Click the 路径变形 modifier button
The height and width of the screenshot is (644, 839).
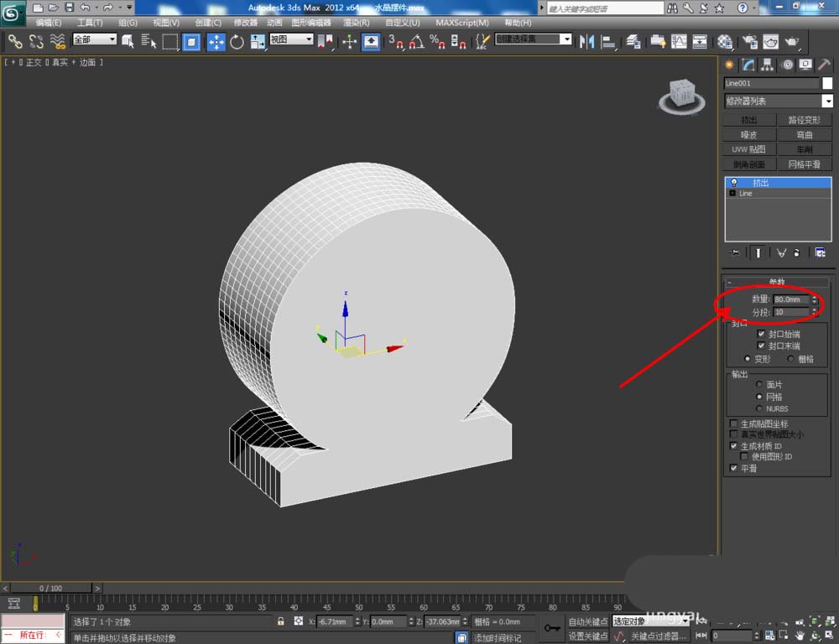coord(805,120)
